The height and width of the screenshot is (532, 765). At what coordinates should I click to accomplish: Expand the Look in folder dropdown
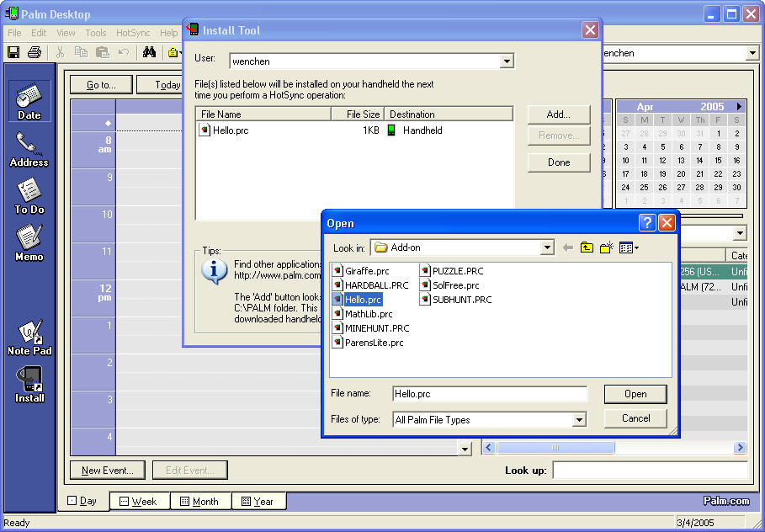click(x=547, y=247)
